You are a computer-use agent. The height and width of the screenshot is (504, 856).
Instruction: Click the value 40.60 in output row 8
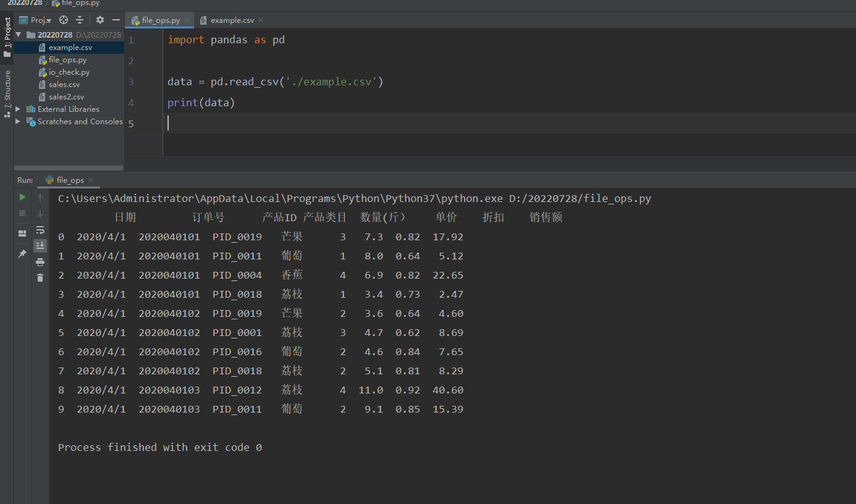pyautogui.click(x=448, y=390)
